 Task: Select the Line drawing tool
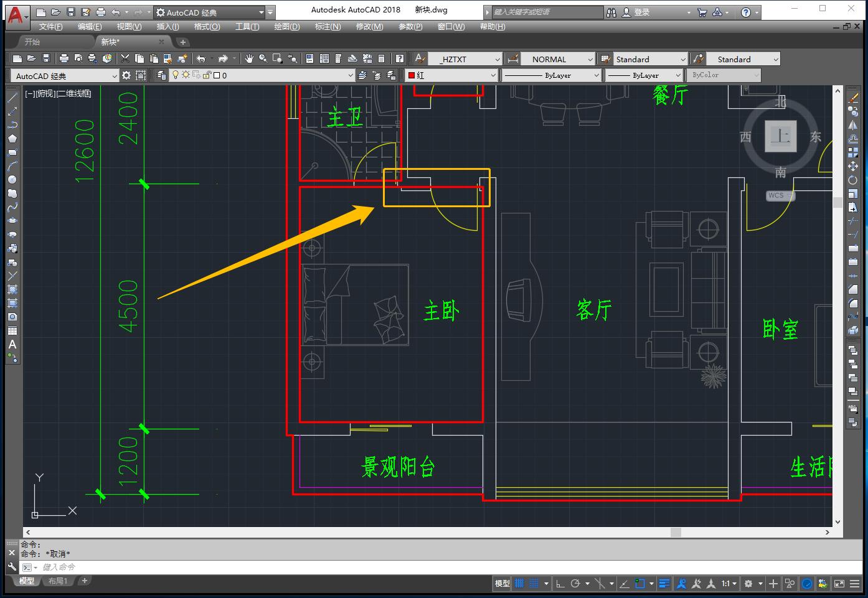pos(12,98)
